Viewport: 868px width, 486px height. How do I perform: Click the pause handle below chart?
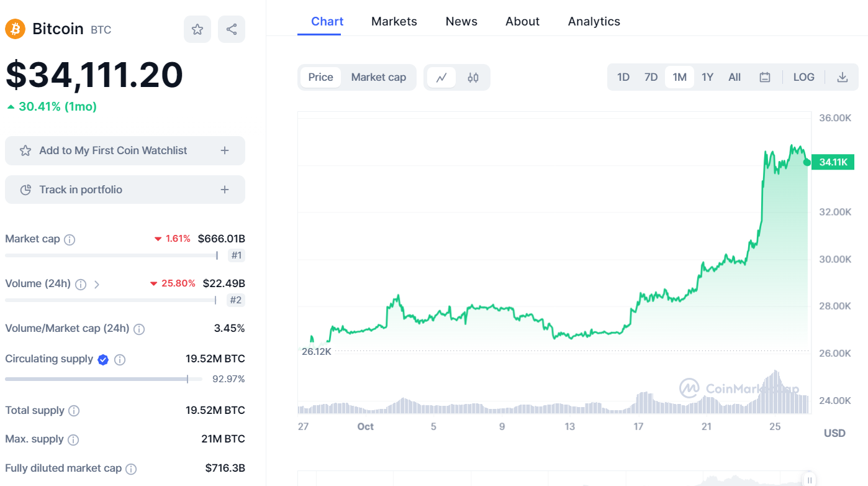[x=809, y=480]
